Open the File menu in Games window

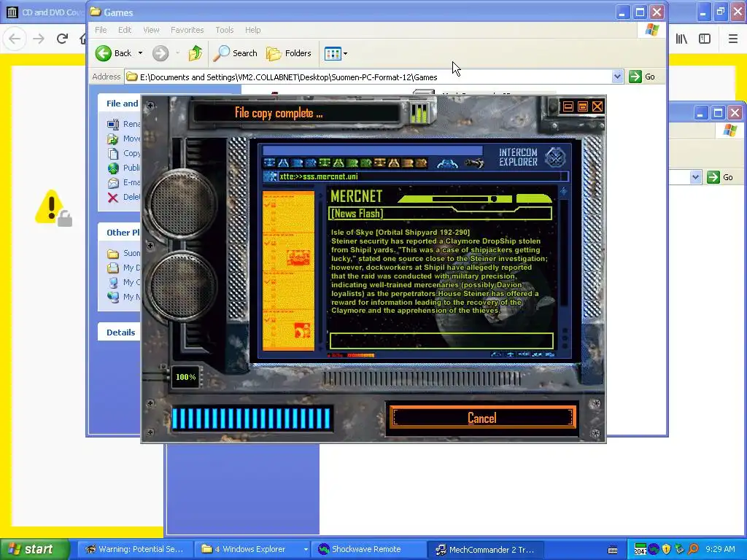click(x=101, y=30)
